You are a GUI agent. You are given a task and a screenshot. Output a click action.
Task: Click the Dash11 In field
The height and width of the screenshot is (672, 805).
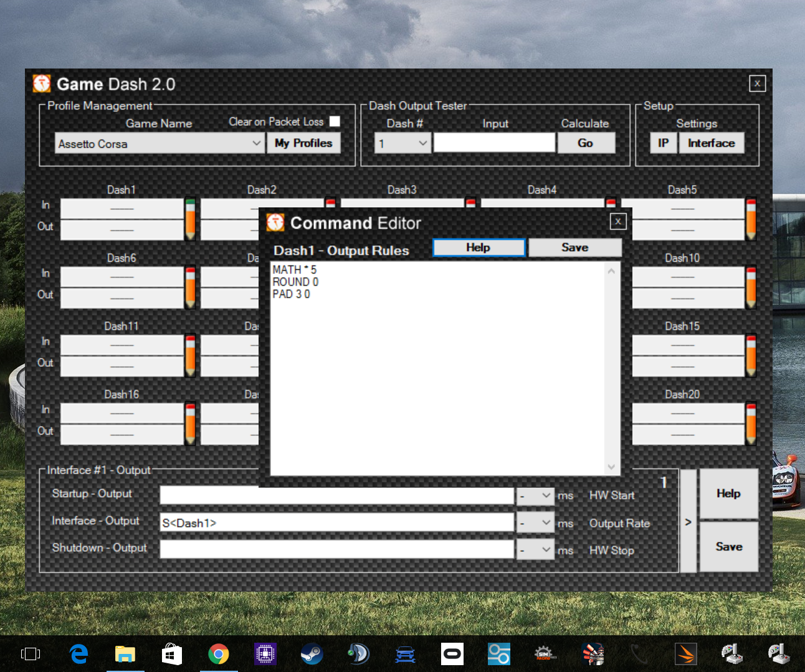coord(121,345)
